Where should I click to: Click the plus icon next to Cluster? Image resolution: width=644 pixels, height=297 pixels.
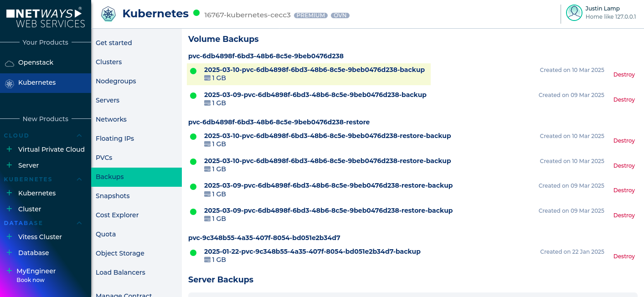tap(9, 209)
